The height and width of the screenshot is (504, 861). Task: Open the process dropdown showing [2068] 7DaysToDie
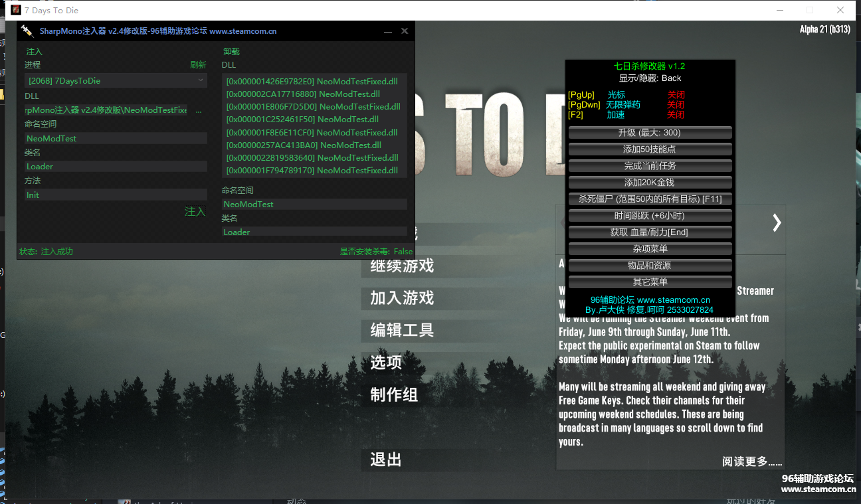click(116, 80)
